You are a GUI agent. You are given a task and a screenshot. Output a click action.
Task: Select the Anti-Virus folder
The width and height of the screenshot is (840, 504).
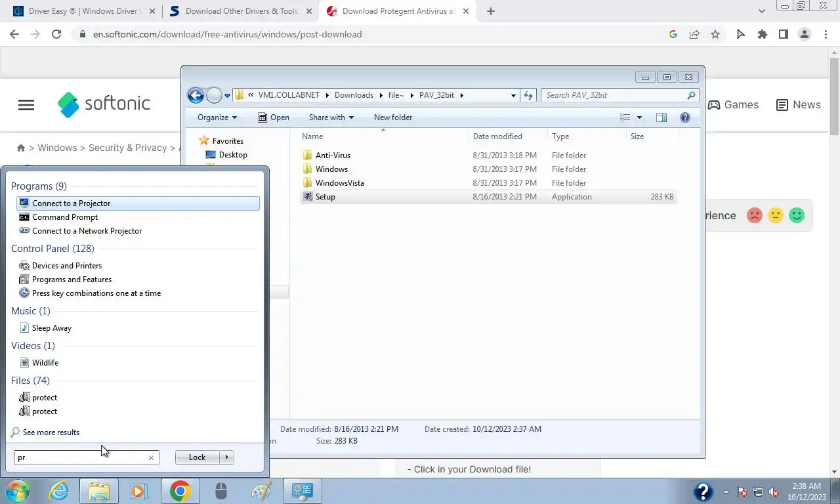pyautogui.click(x=333, y=156)
